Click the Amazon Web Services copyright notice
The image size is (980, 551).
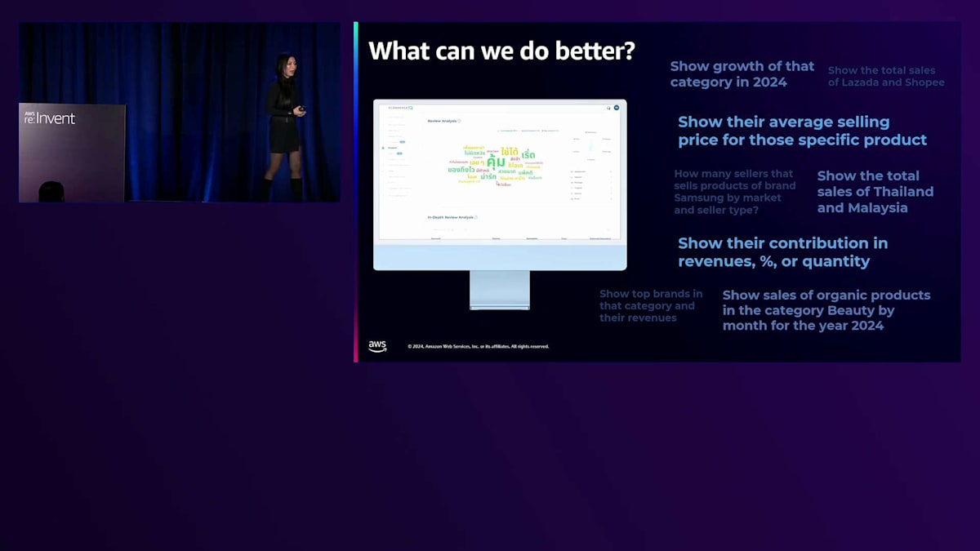479,346
